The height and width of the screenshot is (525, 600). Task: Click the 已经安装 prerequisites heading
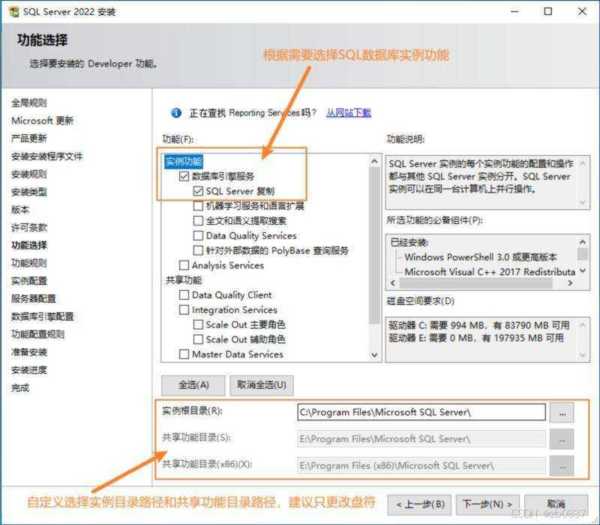pyautogui.click(x=409, y=242)
